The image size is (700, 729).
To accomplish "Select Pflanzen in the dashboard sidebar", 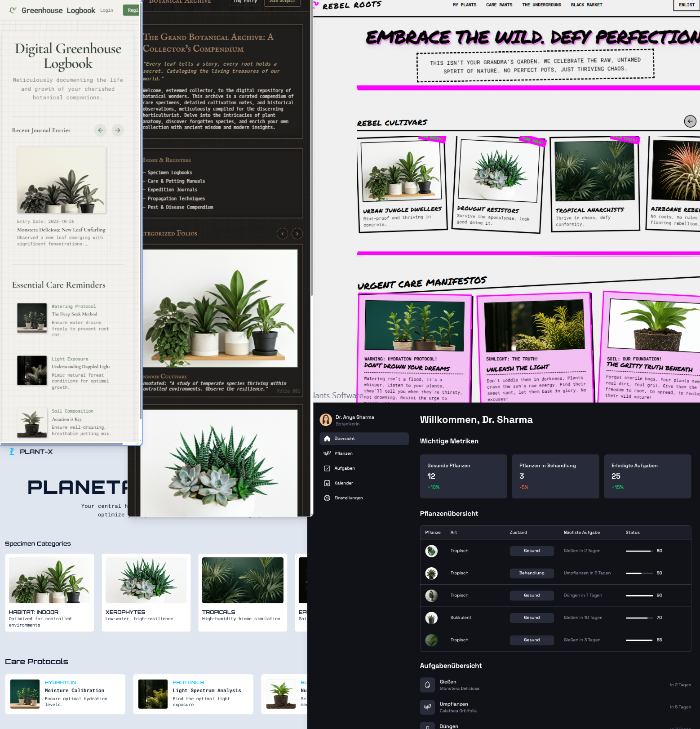I will [x=364, y=453].
